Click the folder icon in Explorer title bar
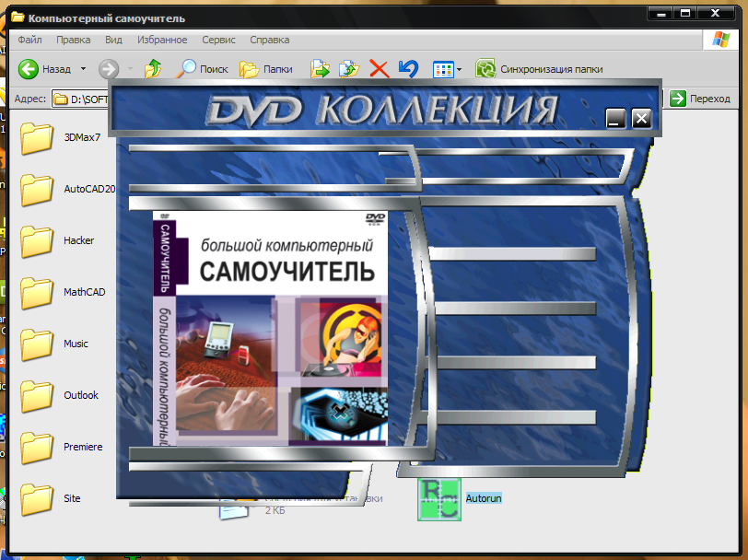Image resolution: width=748 pixels, height=560 pixels. 18,17
